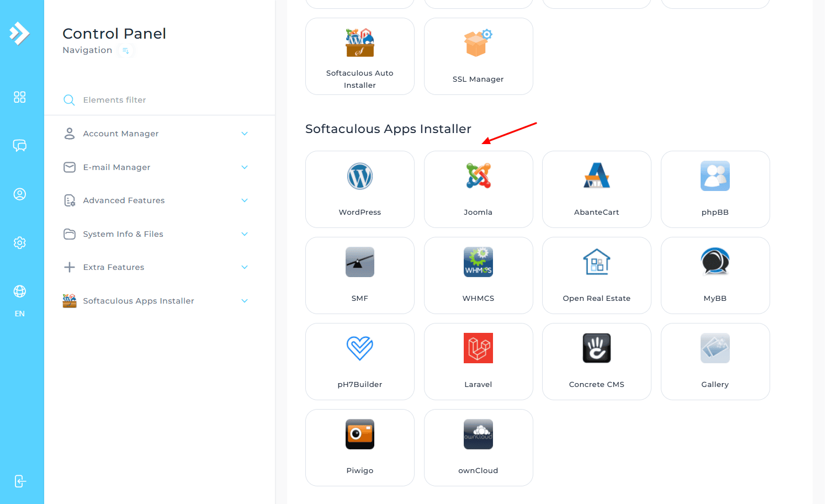Click the SMF app icon

click(360, 262)
